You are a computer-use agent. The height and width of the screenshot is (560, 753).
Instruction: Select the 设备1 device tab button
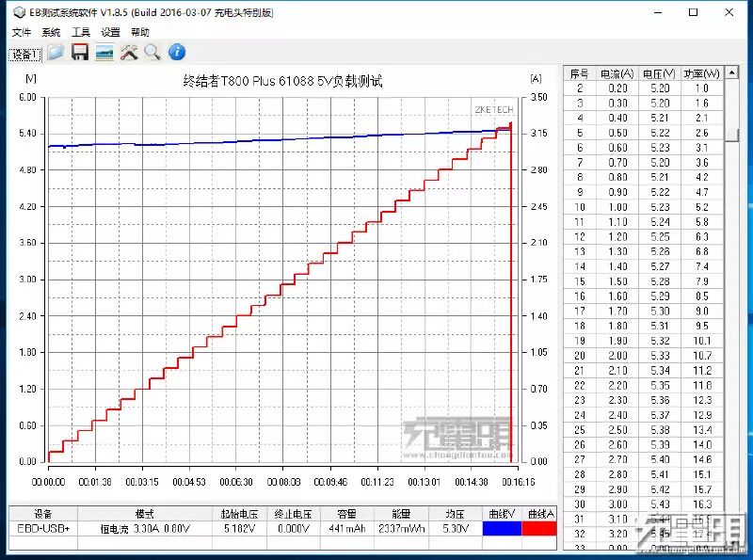24,55
